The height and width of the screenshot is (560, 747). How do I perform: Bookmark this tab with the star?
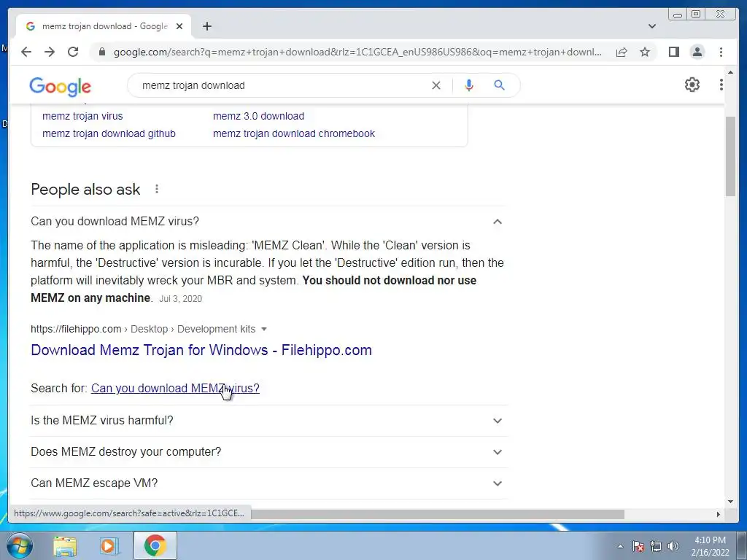pos(645,52)
